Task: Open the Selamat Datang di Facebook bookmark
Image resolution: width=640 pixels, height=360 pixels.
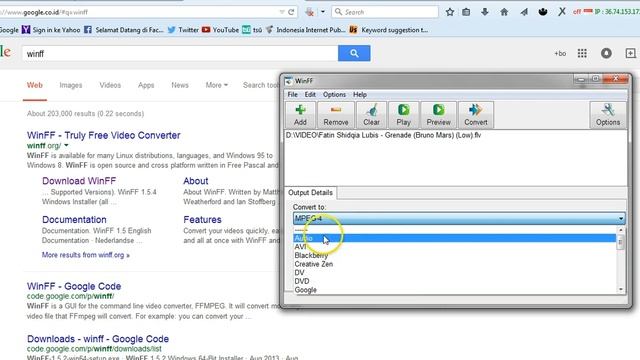Action: pyautogui.click(x=124, y=30)
